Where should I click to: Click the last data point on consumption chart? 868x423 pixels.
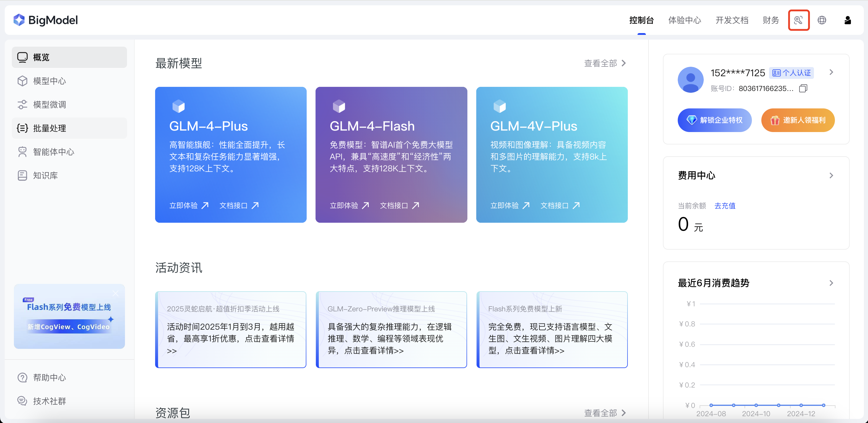pos(823,405)
